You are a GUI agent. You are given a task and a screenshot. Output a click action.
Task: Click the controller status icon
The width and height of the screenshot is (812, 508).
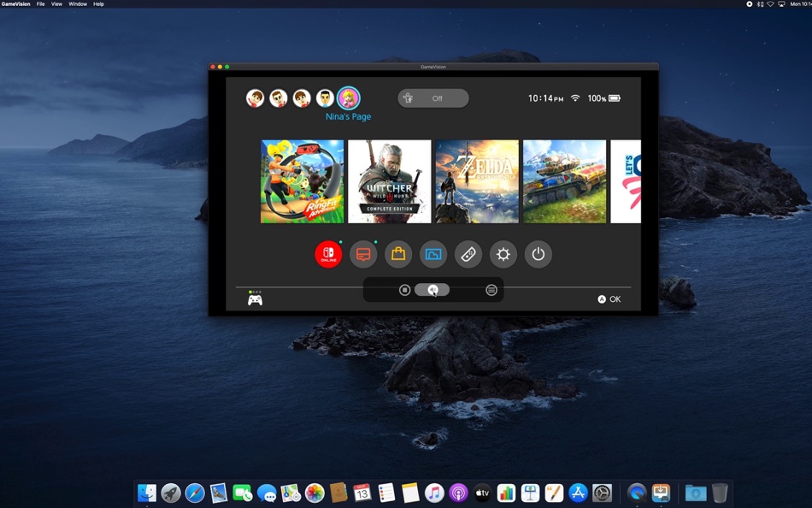[255, 298]
